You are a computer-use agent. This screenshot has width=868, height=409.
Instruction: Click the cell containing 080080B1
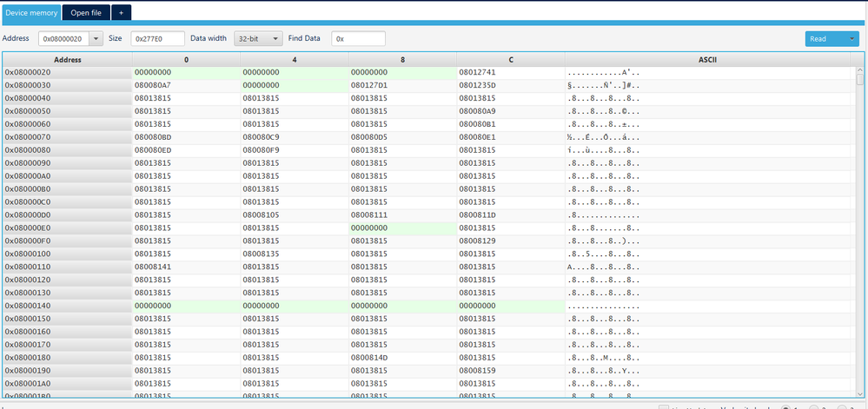click(511, 124)
